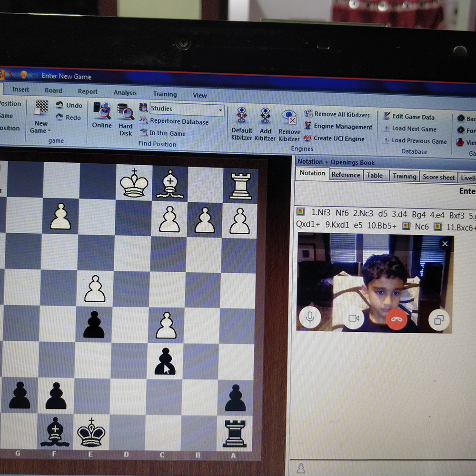Toggle the camera in video call
Image resolution: width=476 pixels, height=476 pixels.
(x=353, y=318)
